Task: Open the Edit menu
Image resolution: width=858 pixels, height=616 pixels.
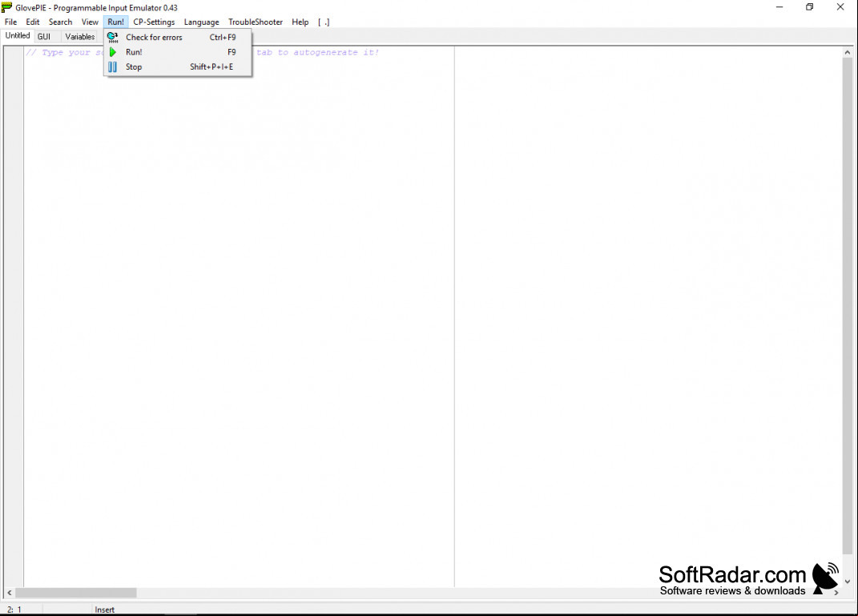Action: point(33,22)
